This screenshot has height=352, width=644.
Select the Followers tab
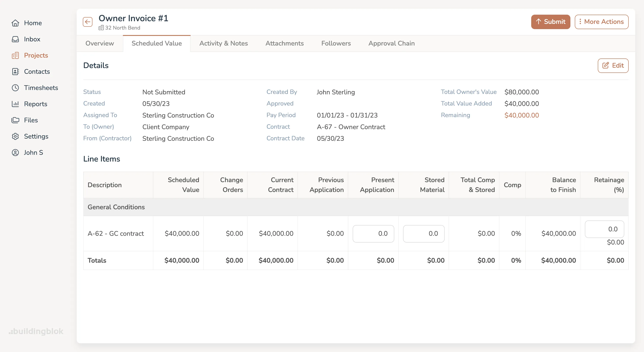336,43
